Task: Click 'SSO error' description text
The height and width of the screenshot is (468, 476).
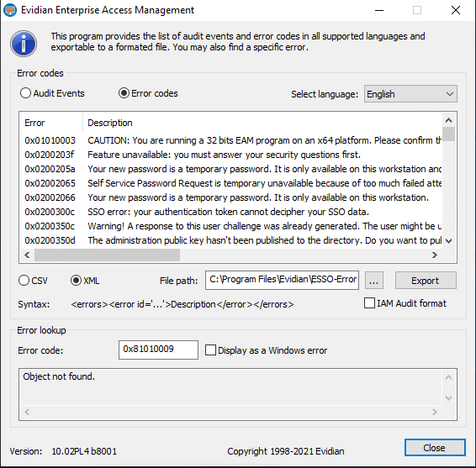Action: 228,212
